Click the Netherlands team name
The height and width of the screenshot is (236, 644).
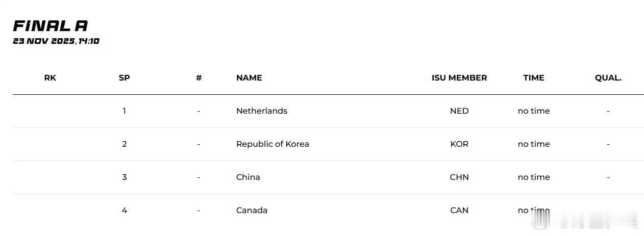point(261,111)
